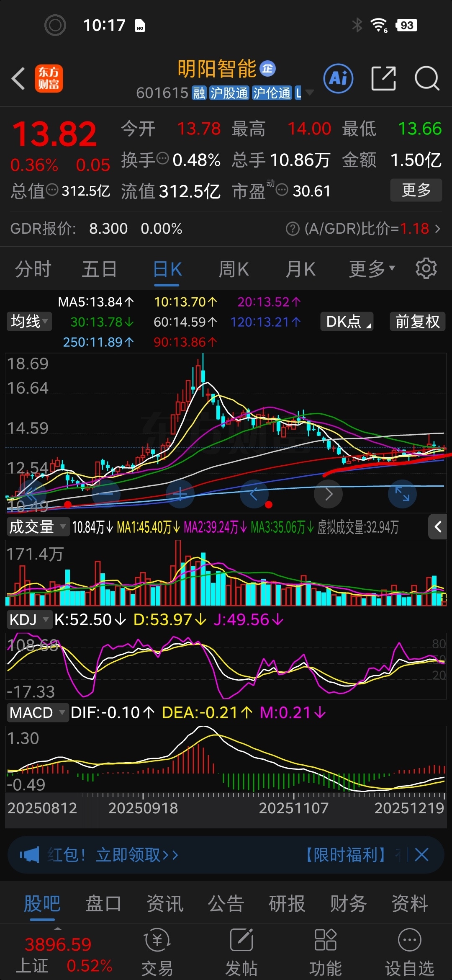Image resolution: width=452 pixels, height=980 pixels.
Task: Move chart left with single arrow
Action: pos(254,494)
